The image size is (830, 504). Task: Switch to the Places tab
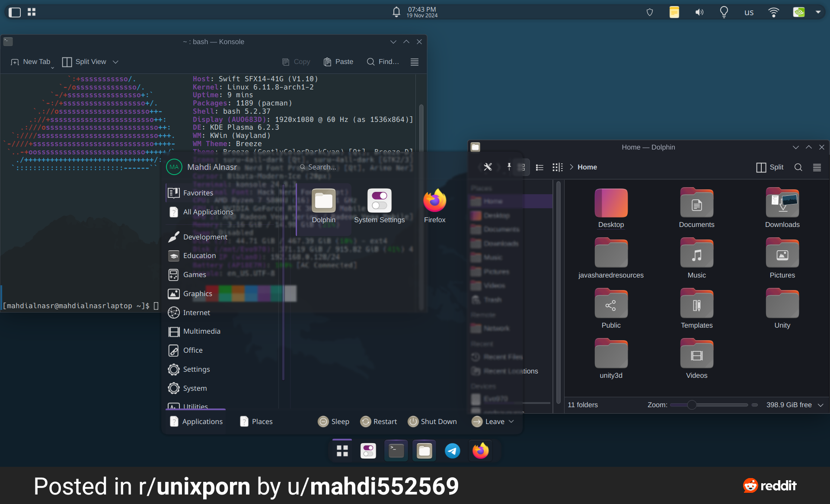click(x=256, y=421)
